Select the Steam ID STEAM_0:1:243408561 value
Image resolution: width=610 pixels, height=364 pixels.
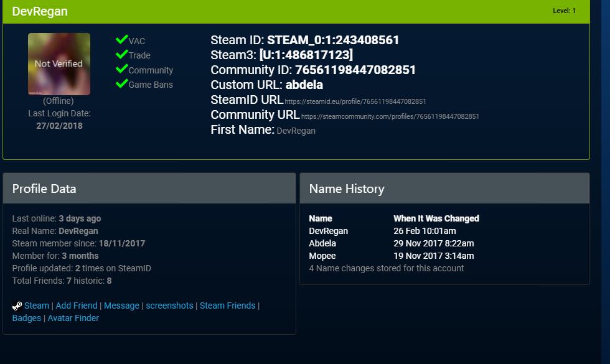tap(333, 40)
